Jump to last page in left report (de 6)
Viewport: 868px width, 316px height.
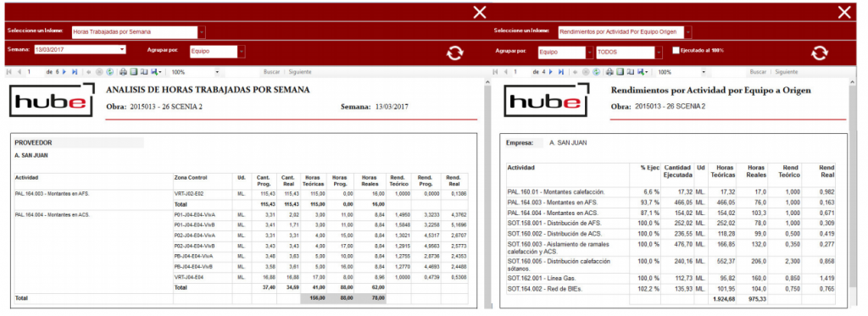point(75,72)
